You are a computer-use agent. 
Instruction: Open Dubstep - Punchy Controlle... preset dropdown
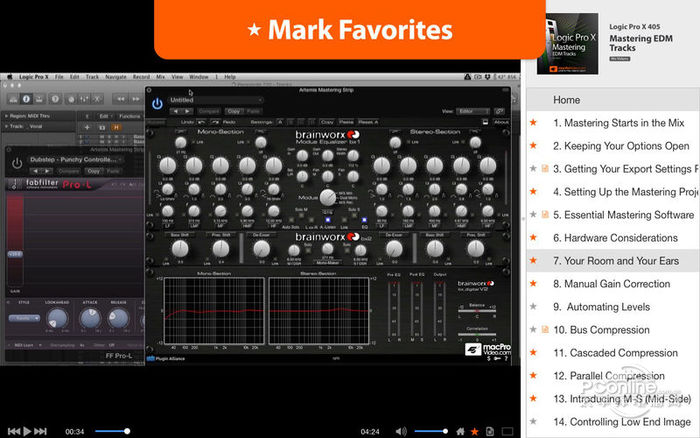[76, 159]
